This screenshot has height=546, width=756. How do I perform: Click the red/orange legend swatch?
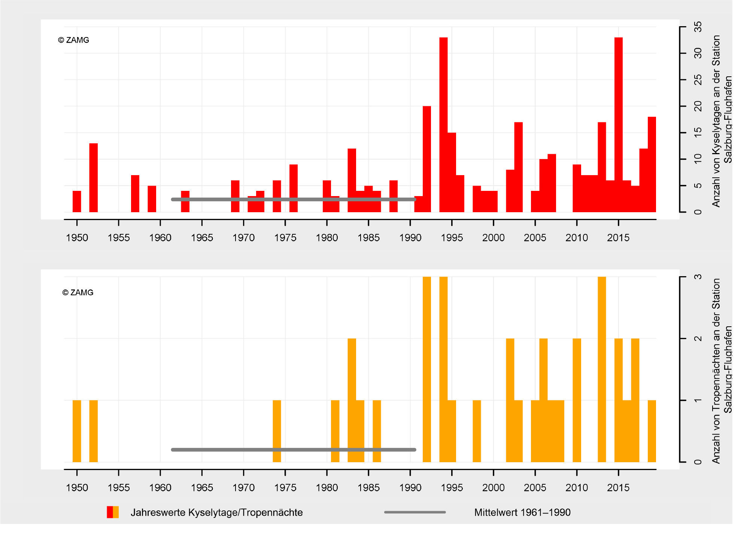pos(113,512)
